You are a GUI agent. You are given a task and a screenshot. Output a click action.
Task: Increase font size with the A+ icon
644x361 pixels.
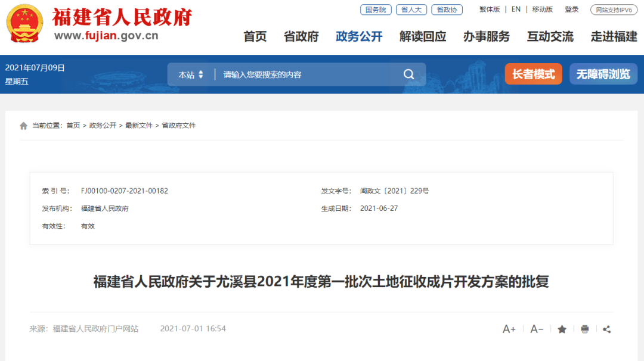[x=509, y=329]
